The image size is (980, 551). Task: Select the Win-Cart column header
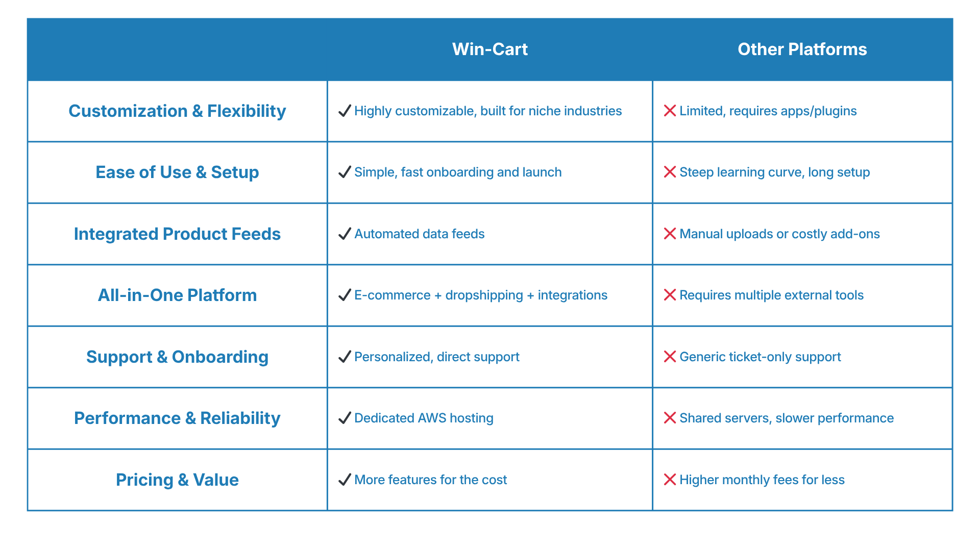489,49
